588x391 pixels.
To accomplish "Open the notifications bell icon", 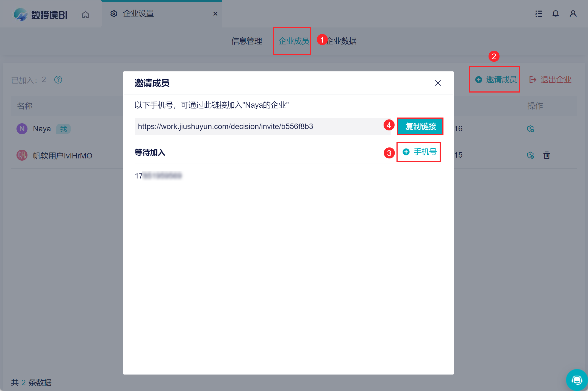I will [x=556, y=14].
